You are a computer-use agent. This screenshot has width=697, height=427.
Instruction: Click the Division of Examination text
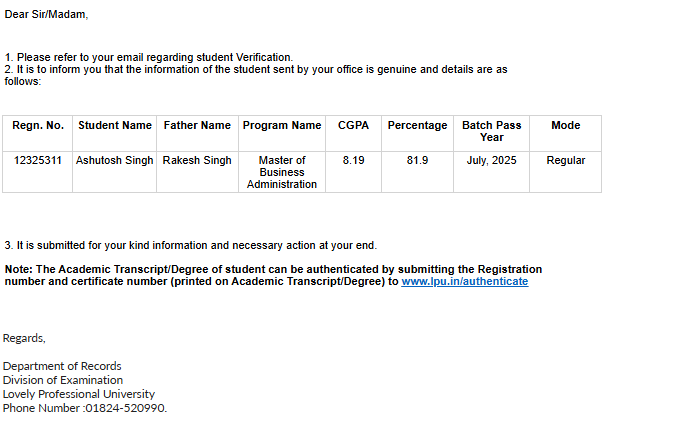(63, 380)
